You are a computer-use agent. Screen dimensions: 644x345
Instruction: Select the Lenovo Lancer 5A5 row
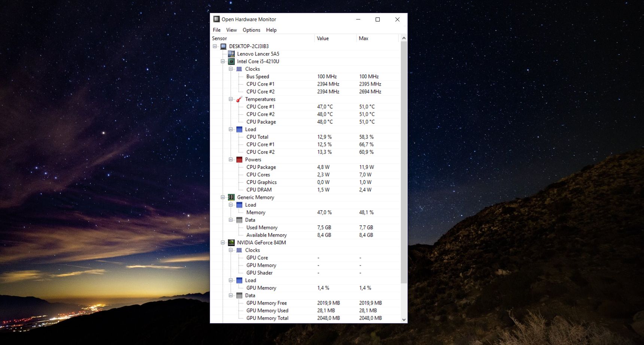pyautogui.click(x=305, y=54)
